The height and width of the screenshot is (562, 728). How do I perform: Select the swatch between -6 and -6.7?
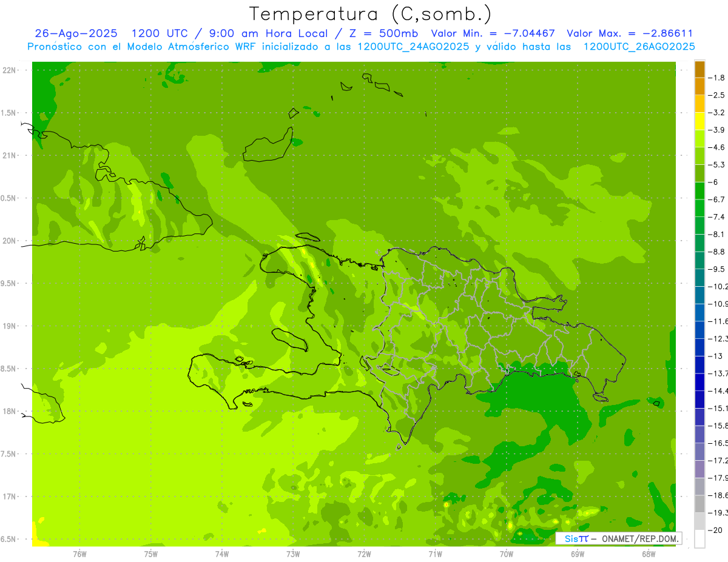click(699, 191)
